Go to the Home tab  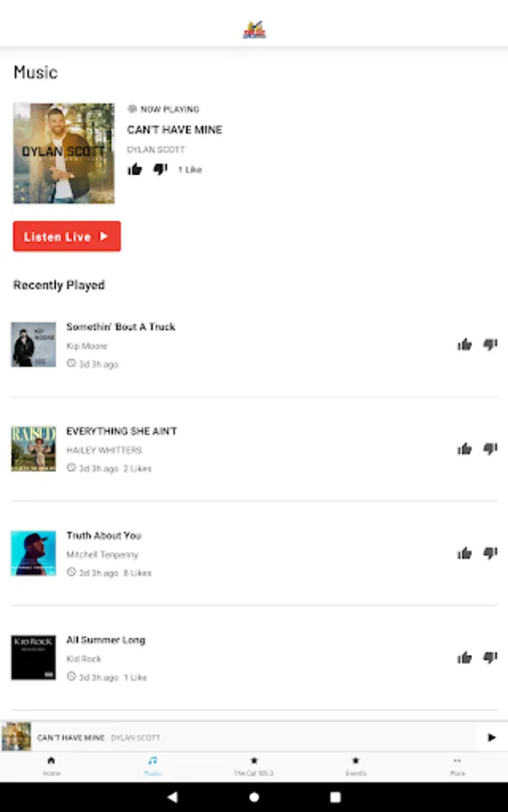coord(51,766)
